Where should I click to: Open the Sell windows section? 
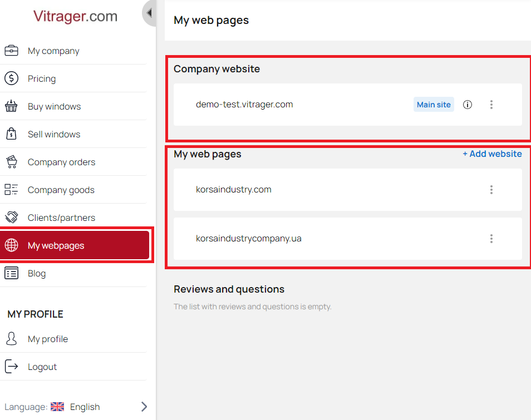coord(54,134)
